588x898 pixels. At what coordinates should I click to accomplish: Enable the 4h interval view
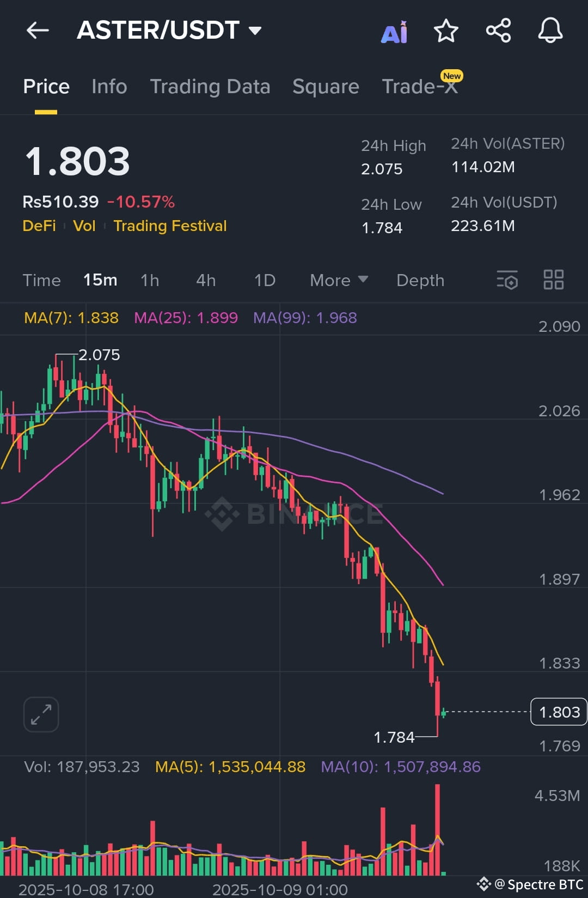(x=205, y=280)
